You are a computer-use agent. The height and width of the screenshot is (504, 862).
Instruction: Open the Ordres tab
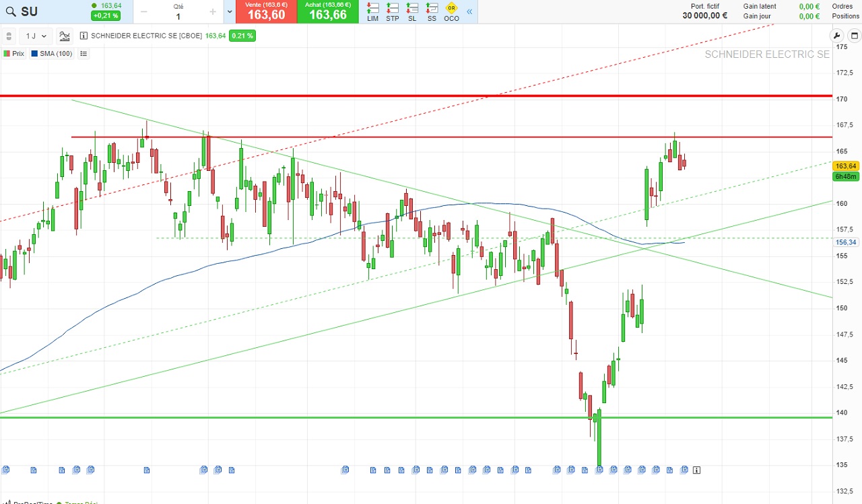point(842,6)
